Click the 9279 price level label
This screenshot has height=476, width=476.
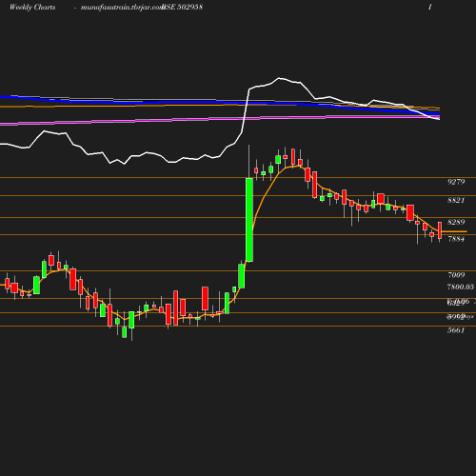tap(456, 182)
